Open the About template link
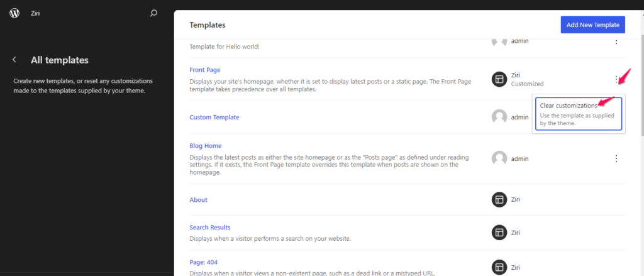 coord(198,200)
